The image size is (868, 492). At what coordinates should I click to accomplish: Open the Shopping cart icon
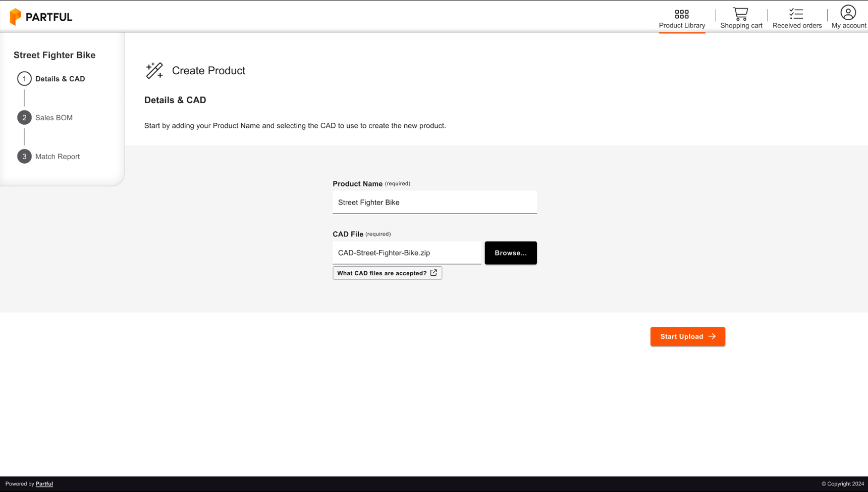(x=741, y=14)
